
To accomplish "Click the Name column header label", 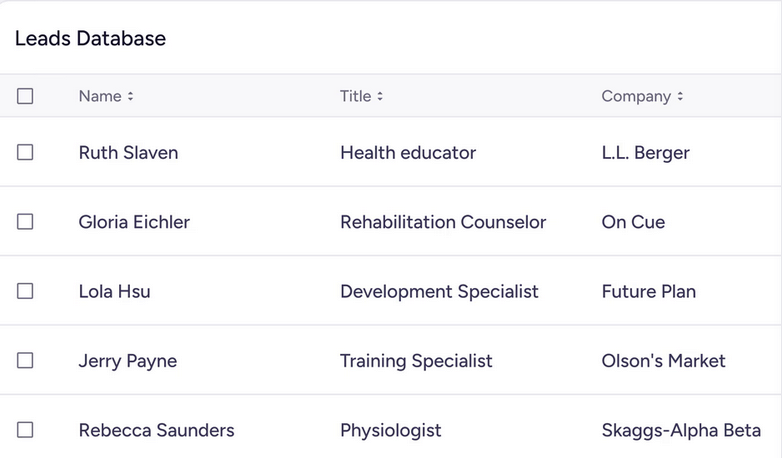I will 99,97.
